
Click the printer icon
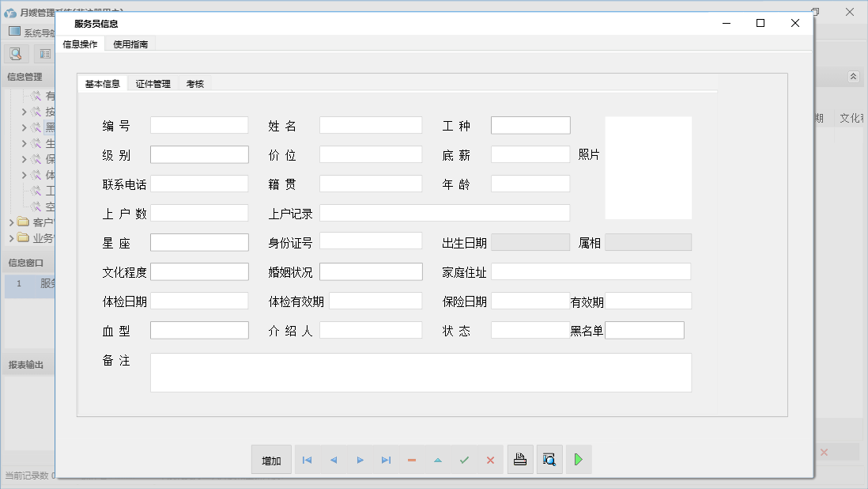point(520,460)
